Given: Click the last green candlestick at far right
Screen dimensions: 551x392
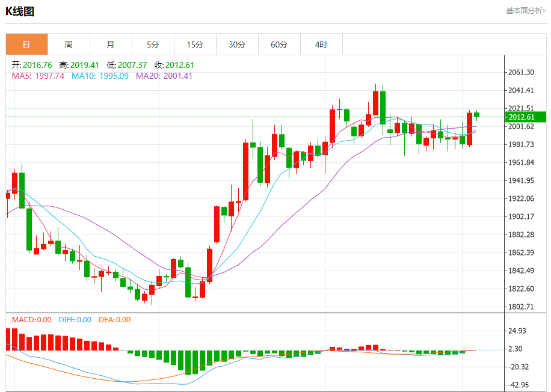Looking at the screenshot, I should pos(477,115).
